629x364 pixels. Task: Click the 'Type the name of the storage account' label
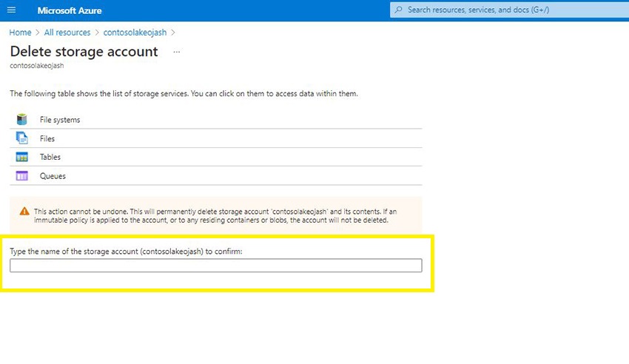(x=126, y=252)
